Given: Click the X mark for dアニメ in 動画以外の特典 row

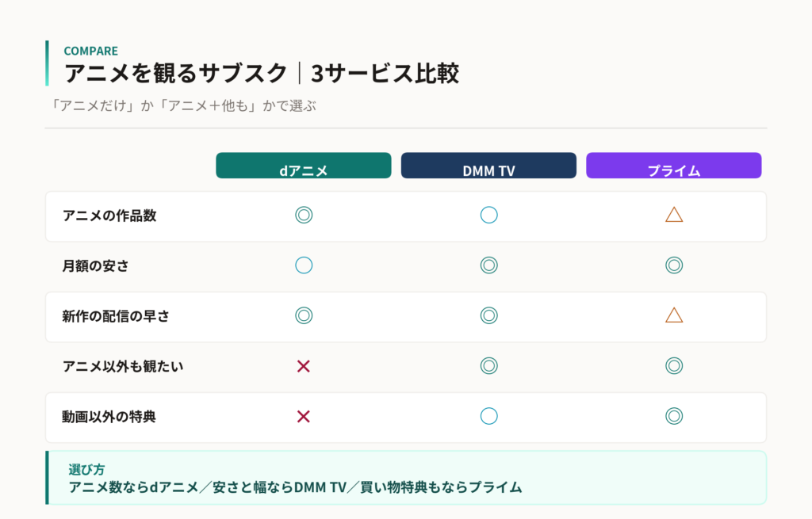Looking at the screenshot, I should tap(304, 416).
